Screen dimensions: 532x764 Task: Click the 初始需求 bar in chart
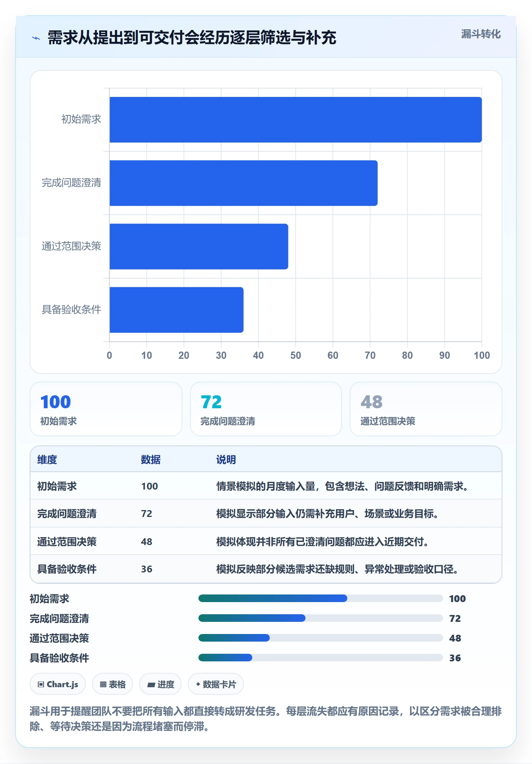(x=296, y=120)
